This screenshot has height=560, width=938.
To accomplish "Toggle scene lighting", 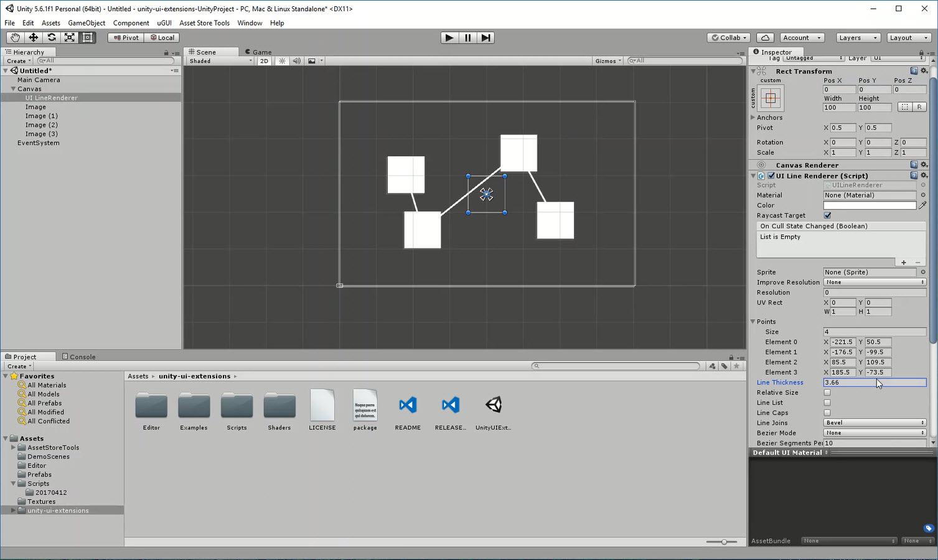I will point(282,61).
